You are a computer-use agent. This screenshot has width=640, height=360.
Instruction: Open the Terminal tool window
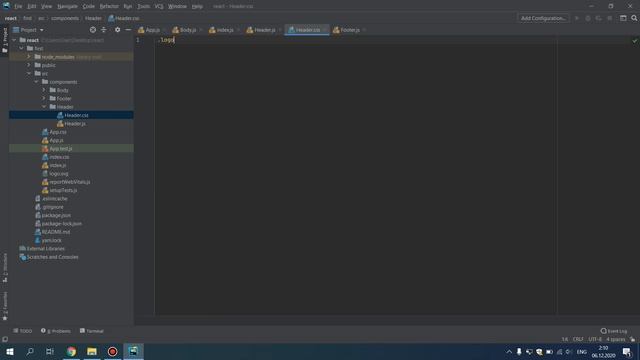[92, 331]
